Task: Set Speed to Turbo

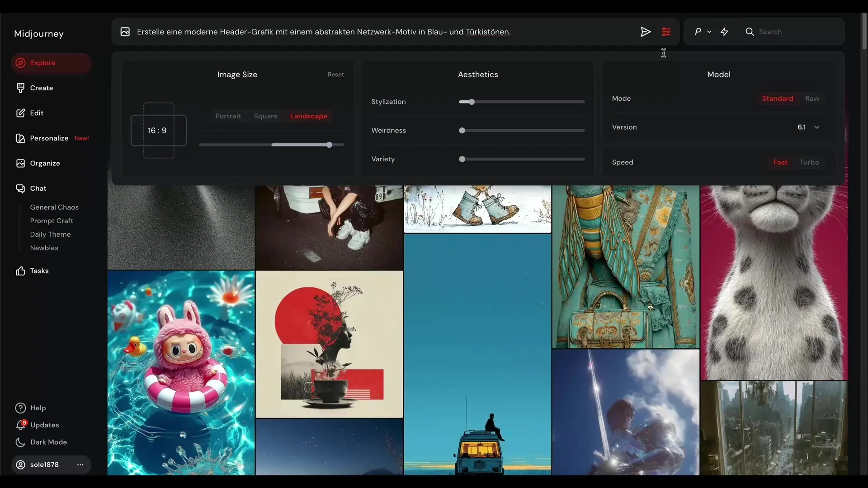Action: pyautogui.click(x=809, y=162)
